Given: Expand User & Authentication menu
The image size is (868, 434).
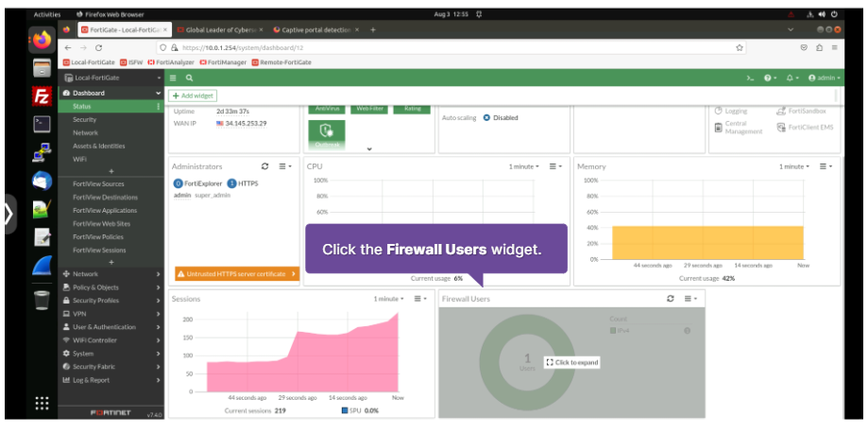Looking at the screenshot, I should 111,327.
